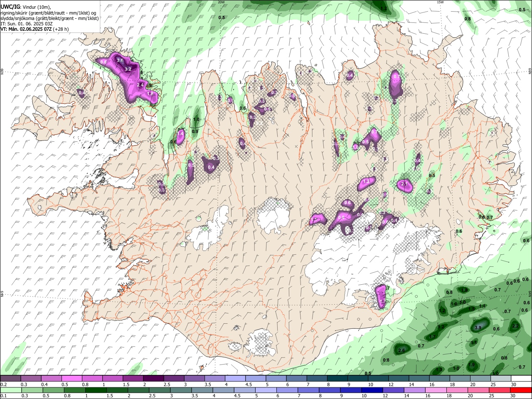Viewport: 532px width, 399px height.
Task: Click the 3–3.5 grey-green swatch in lower legend row
Action: click(180, 390)
